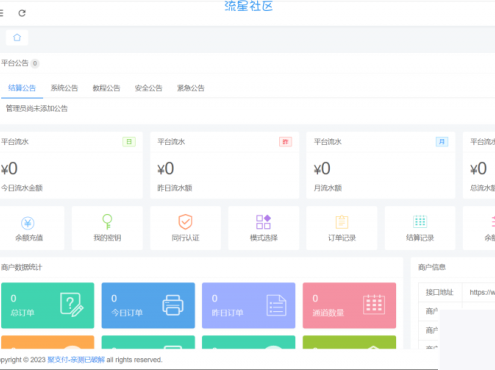Click the document icon on 昨日订单 card
The height and width of the screenshot is (370, 495).
(x=276, y=305)
